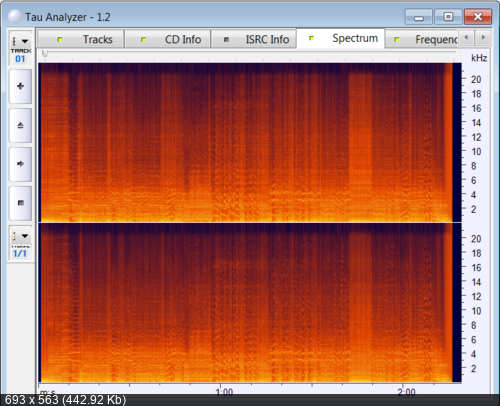
Task: Click the square stop button
Action: (x=20, y=203)
